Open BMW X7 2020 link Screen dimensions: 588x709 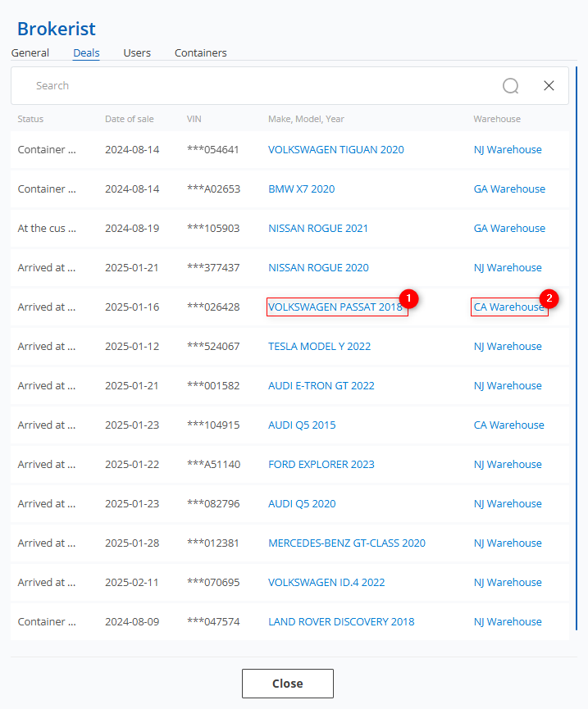[x=302, y=189]
